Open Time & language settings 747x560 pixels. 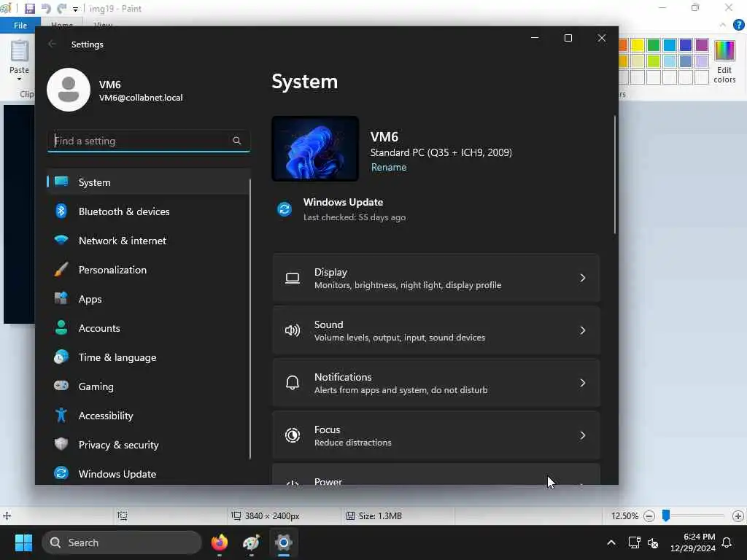(148, 357)
